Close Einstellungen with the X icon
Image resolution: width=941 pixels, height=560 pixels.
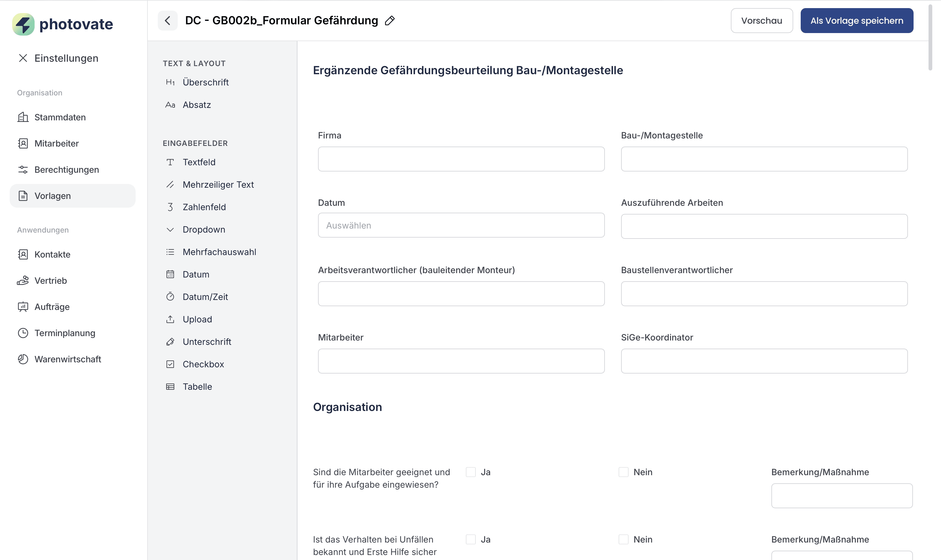23,58
